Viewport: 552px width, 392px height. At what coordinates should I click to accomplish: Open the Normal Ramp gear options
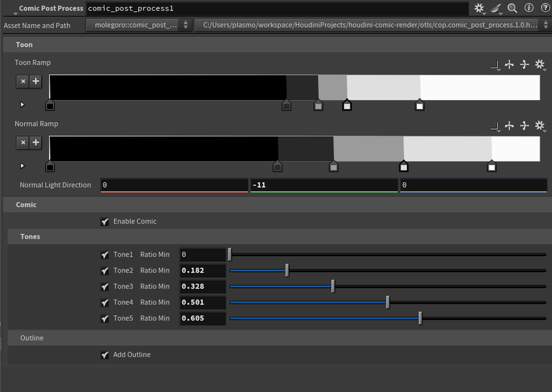[x=540, y=126]
